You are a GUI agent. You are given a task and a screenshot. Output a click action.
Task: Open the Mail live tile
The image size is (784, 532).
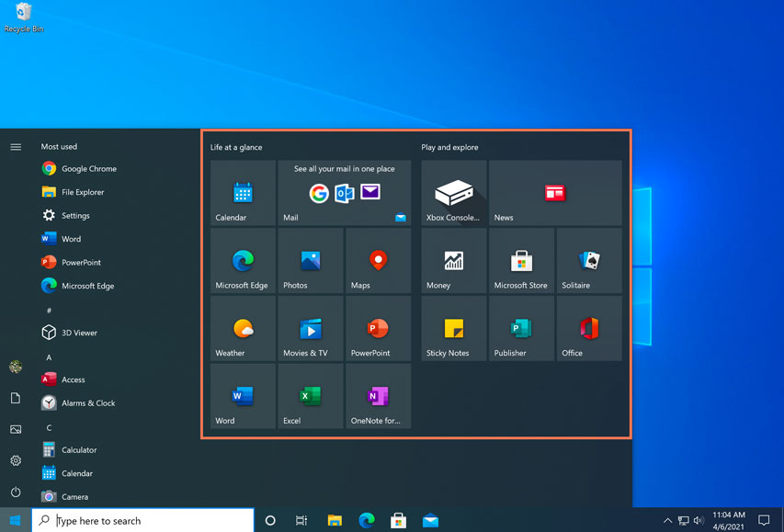pos(344,192)
